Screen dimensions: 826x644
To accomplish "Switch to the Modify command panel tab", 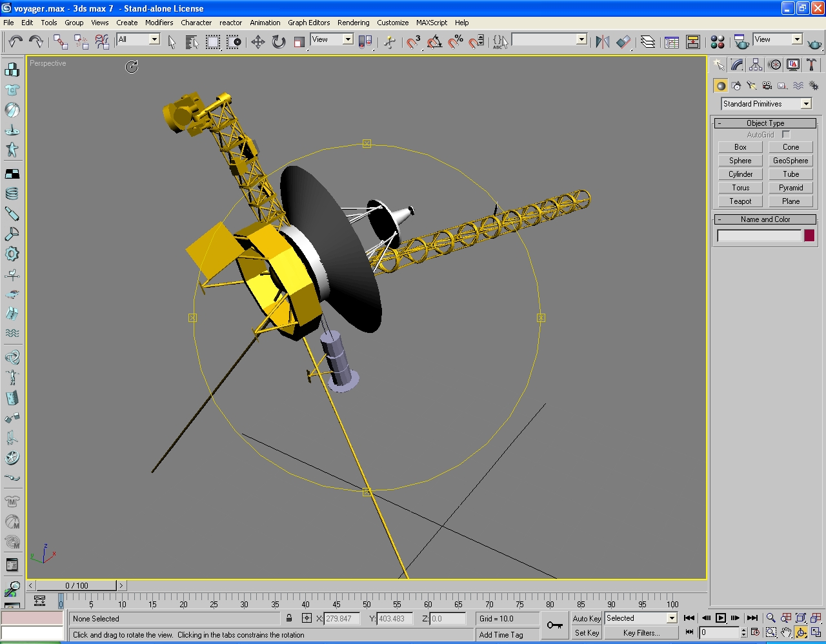I will (737, 65).
